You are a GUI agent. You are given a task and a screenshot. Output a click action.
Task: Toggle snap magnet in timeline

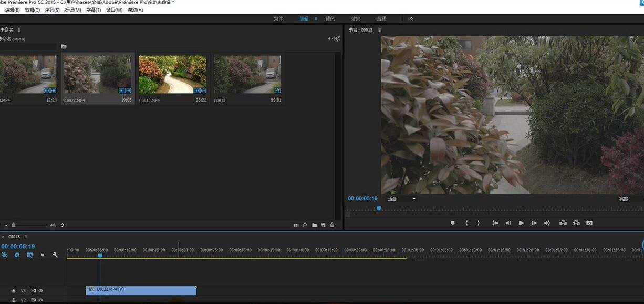click(17, 255)
